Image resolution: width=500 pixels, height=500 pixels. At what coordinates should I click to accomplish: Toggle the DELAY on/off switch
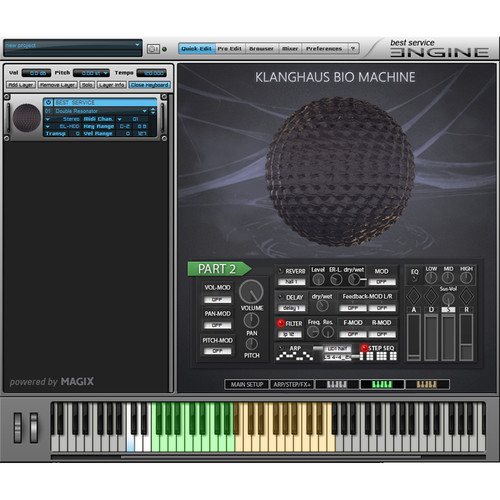point(281,297)
